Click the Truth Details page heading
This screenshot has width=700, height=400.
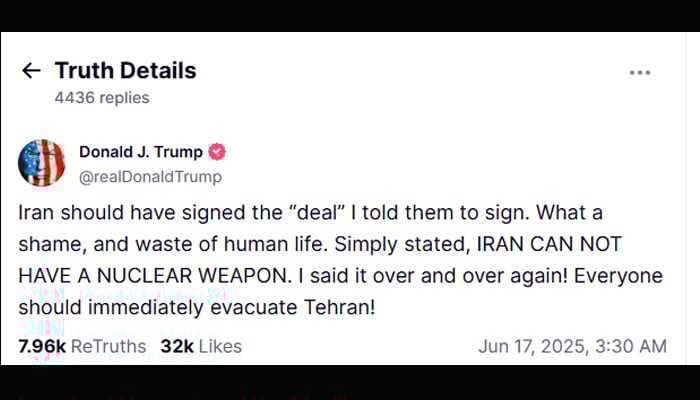point(125,71)
